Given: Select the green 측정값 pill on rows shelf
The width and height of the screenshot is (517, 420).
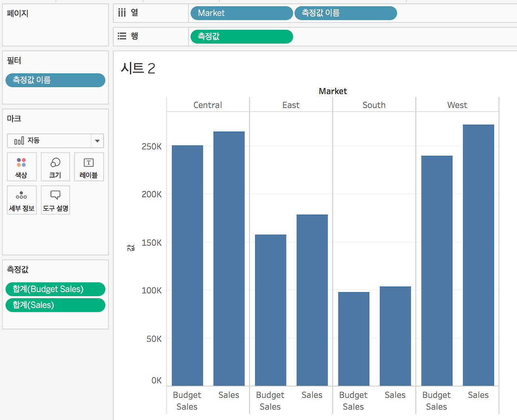Looking at the screenshot, I should coord(242,36).
